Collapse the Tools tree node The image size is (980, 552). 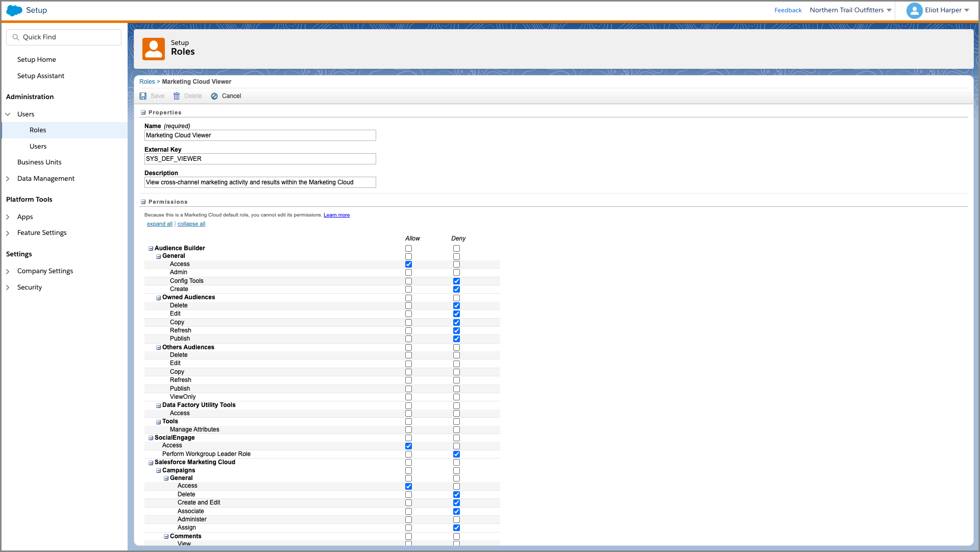(159, 422)
